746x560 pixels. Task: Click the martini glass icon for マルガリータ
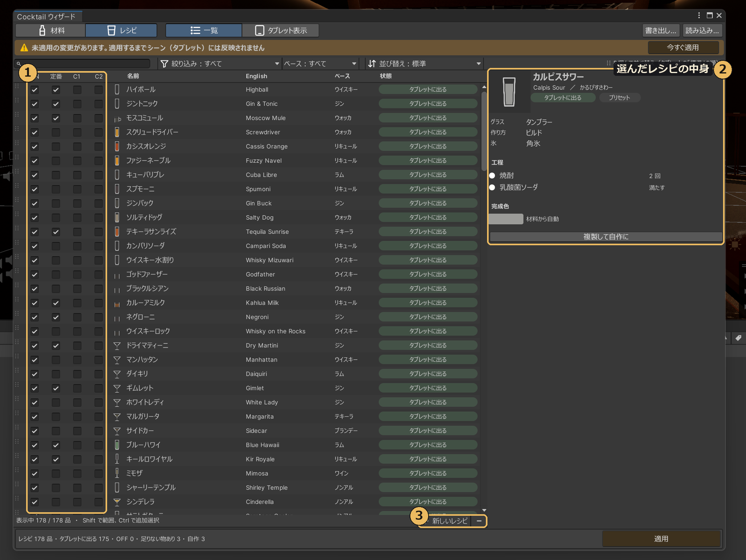(x=117, y=417)
